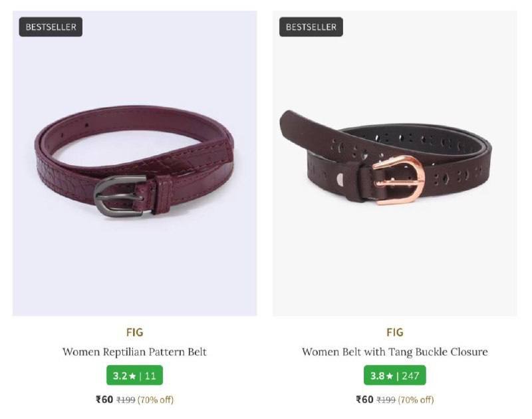Click the 70% off label under maroon belt
This screenshot has height=419, width=532.
(x=156, y=400)
